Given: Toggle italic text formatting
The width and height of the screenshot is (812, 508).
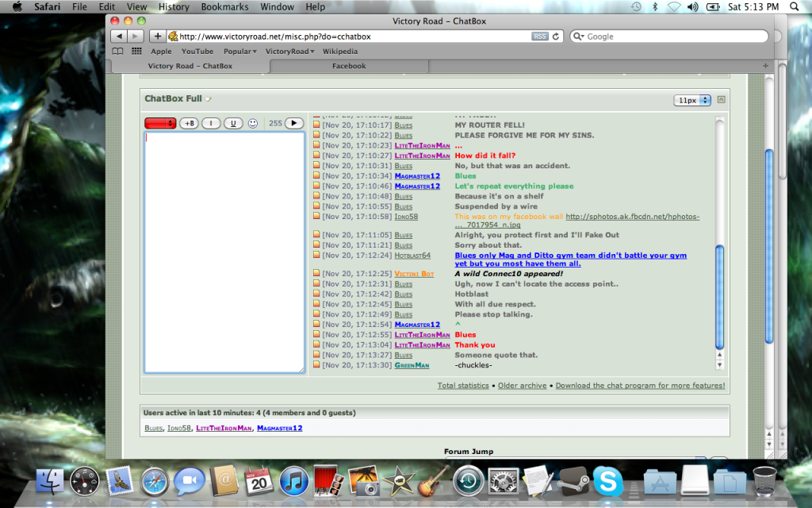Looking at the screenshot, I should point(211,123).
